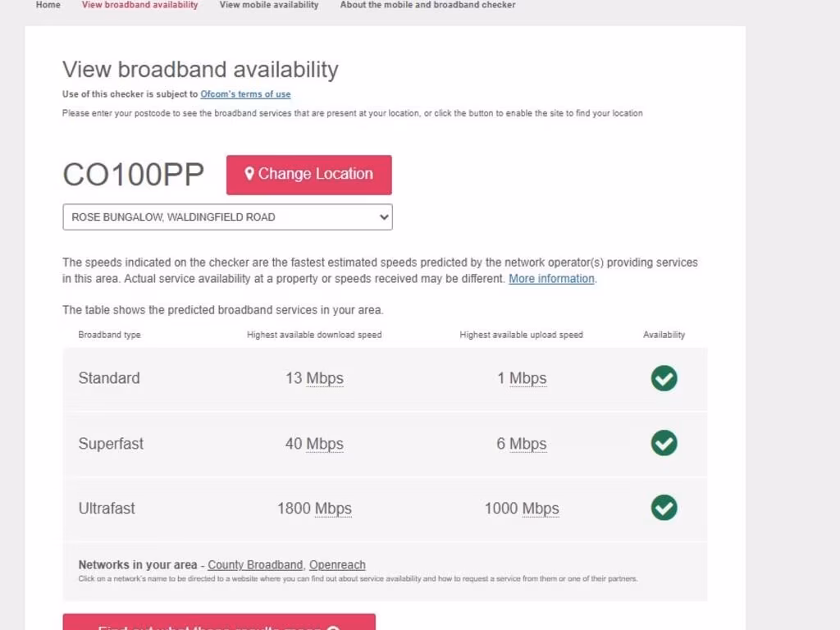840x630 pixels.
Task: Open View broadband availability tab
Action: click(139, 5)
